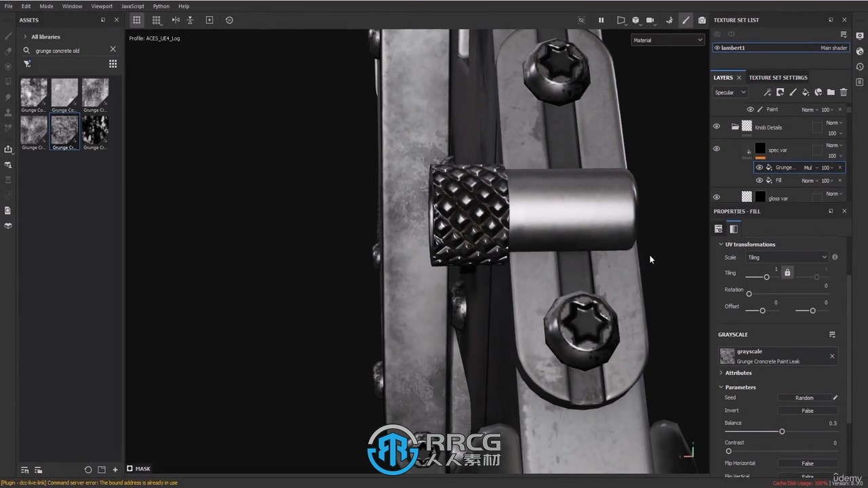Open the File menu

(8, 6)
